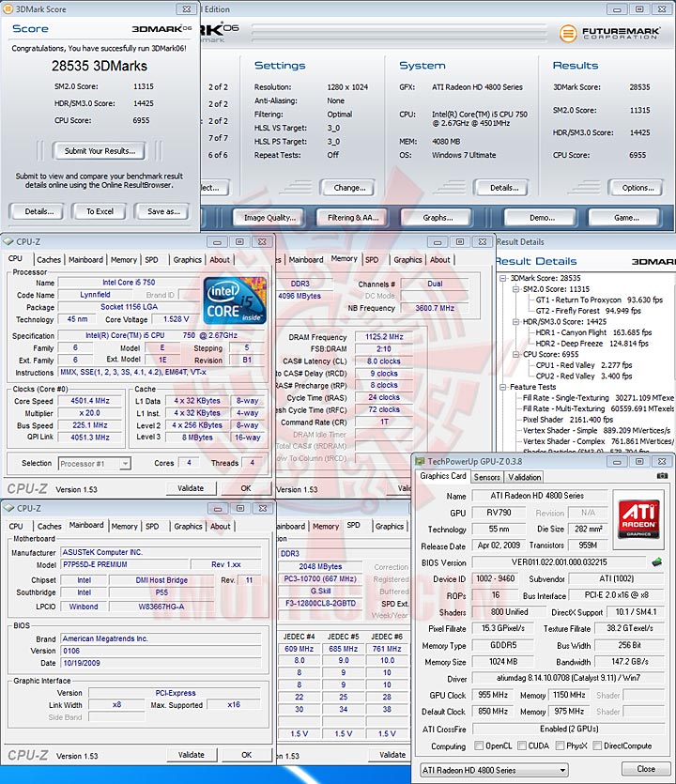Open the ATI Radeon HD 4800 Series dropdown
The width and height of the screenshot is (676, 784).
tap(494, 770)
